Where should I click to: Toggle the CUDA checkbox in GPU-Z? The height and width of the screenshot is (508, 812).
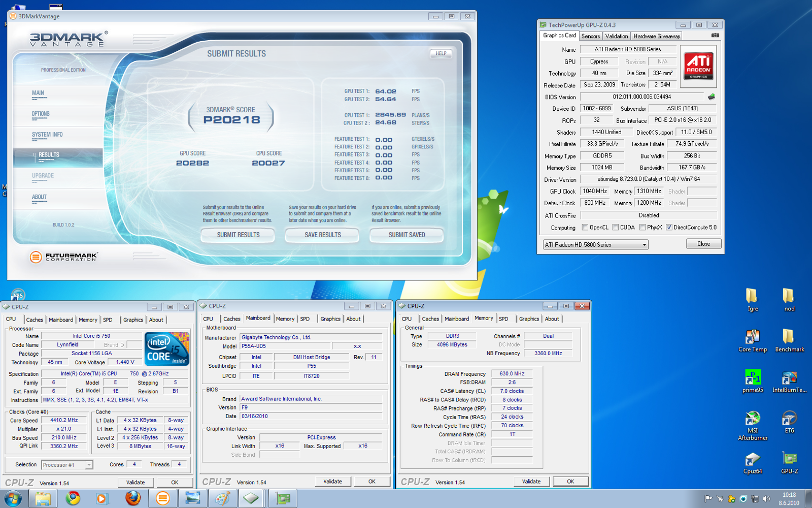click(x=616, y=227)
